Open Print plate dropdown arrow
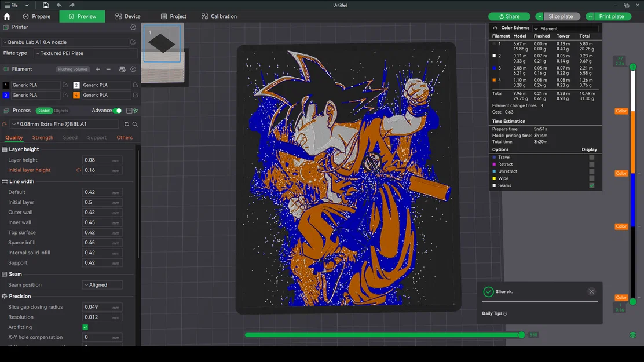Screen dimensions: 644x362 (x=590, y=16)
